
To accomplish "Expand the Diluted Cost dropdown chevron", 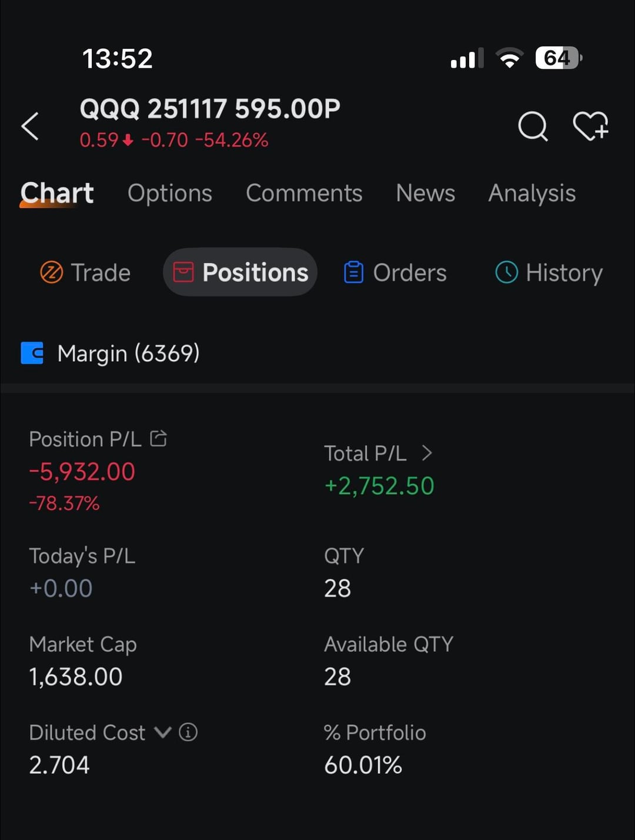I will [x=163, y=732].
